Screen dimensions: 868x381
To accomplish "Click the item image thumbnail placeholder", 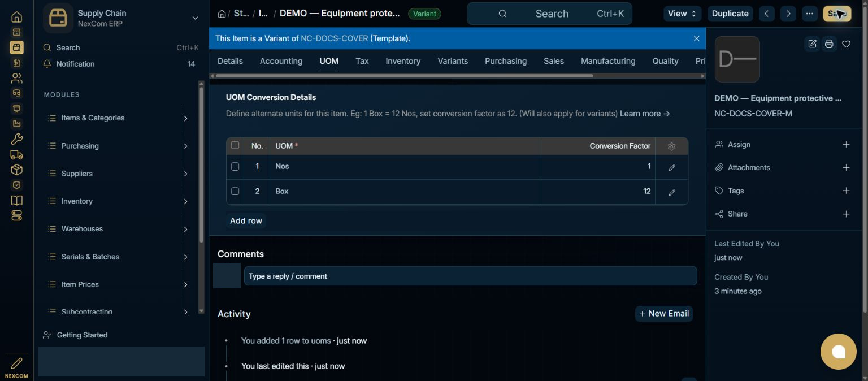I will coord(737,59).
